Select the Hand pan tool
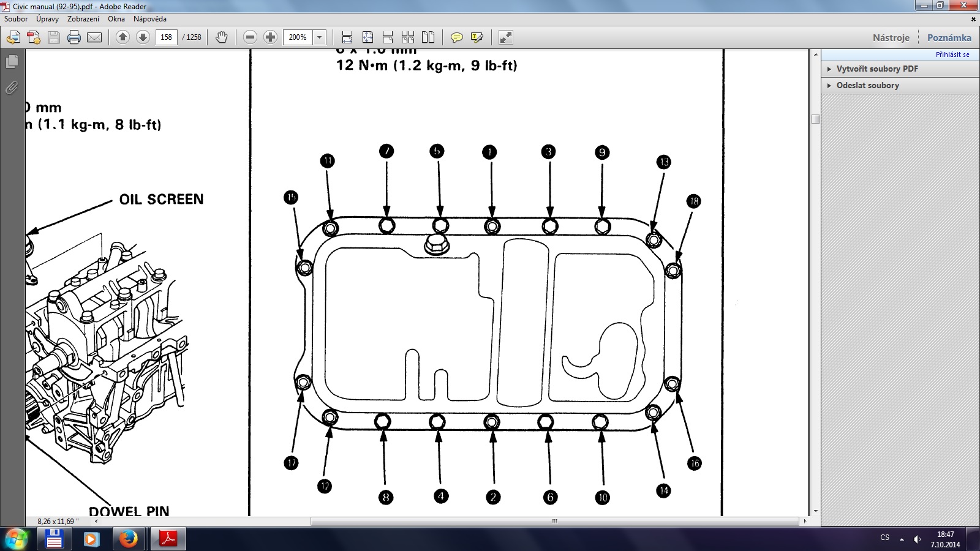This screenshot has width=980, height=551. [222, 37]
